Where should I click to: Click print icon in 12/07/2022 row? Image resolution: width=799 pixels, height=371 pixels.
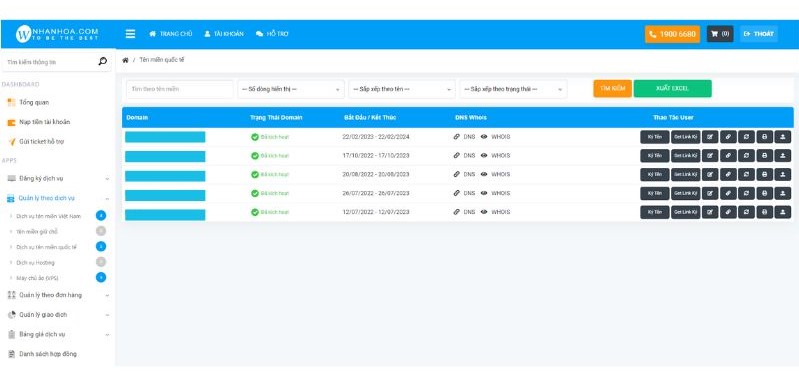point(764,212)
